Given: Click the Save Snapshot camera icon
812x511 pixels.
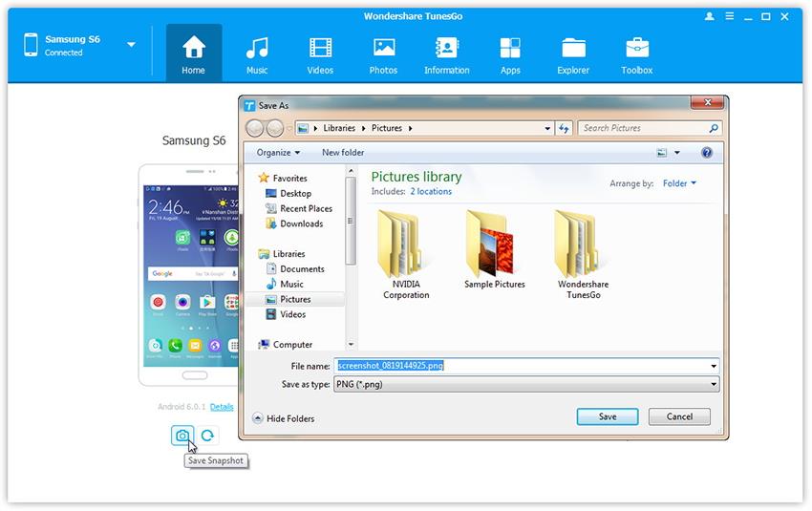Looking at the screenshot, I should [x=182, y=436].
